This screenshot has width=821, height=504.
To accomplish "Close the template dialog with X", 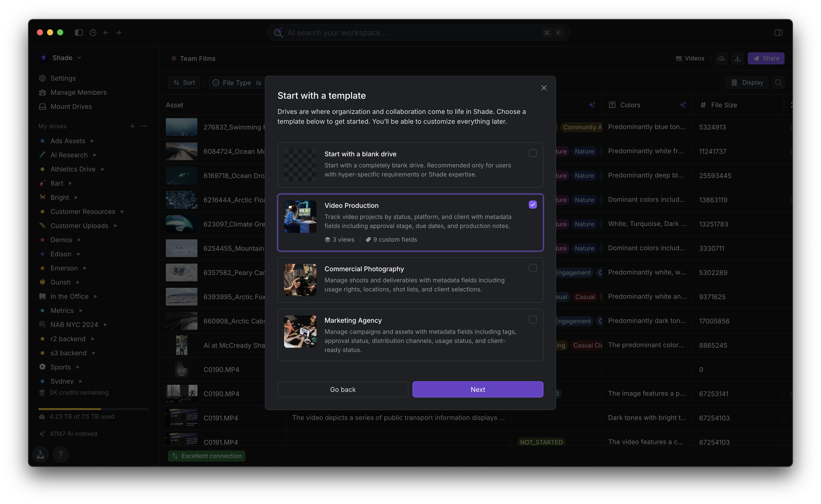I will 544,88.
